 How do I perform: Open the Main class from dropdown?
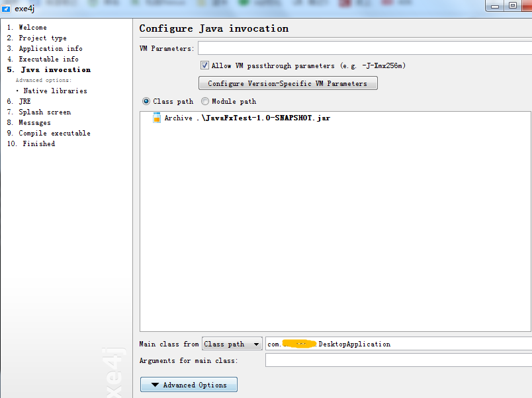(x=257, y=343)
